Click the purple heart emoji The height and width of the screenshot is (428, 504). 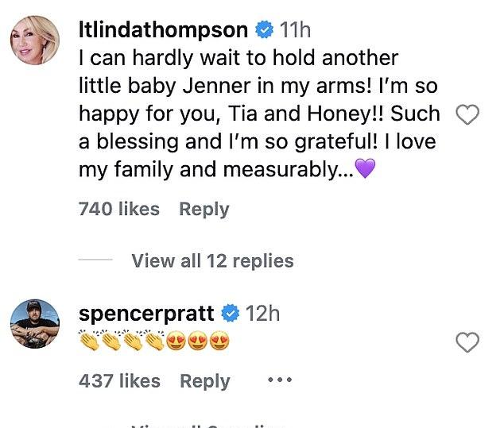pos(364,169)
